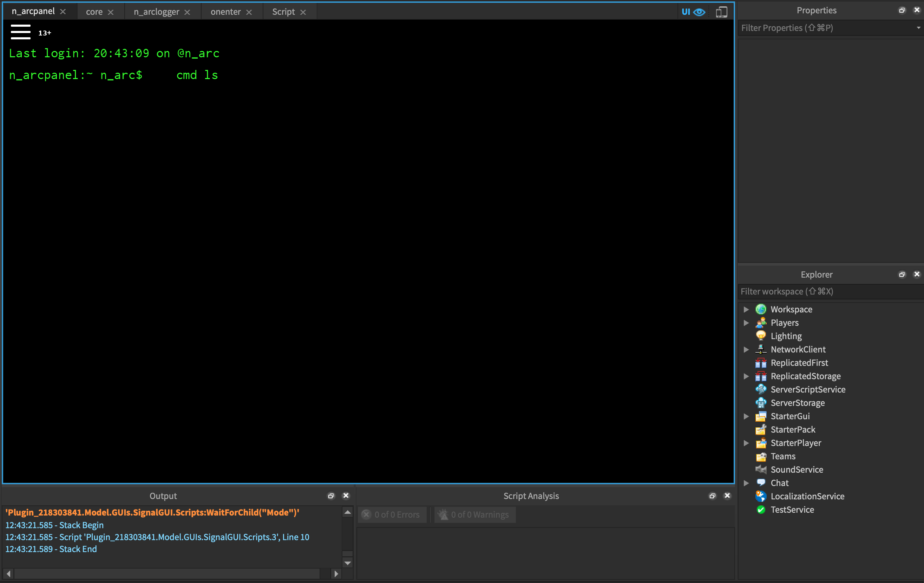This screenshot has width=924, height=583.
Task: Click Output scrollbar down arrow
Action: coord(348,563)
